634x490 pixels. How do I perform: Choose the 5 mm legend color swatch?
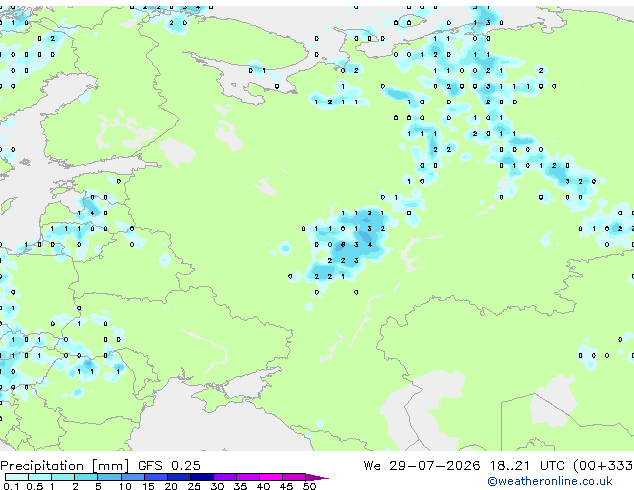109,477
